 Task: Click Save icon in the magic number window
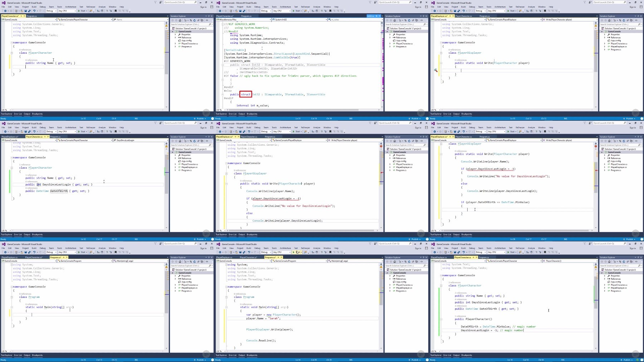455,252
